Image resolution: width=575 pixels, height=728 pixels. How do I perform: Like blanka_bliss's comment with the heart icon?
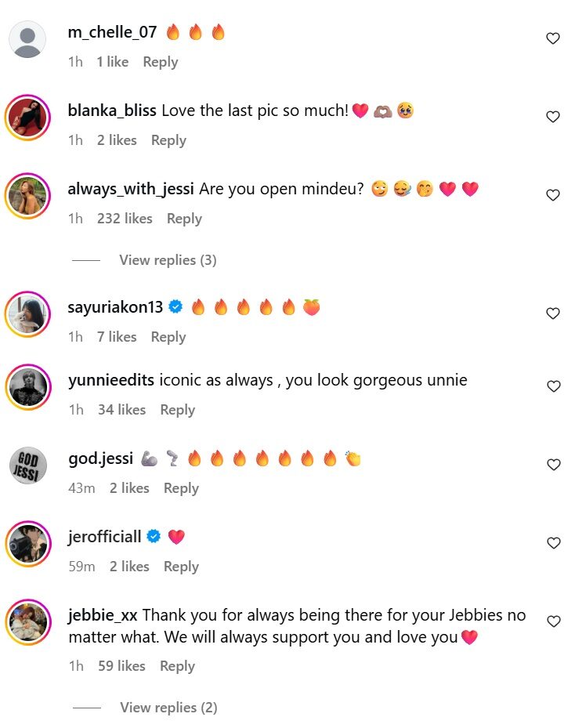click(553, 116)
